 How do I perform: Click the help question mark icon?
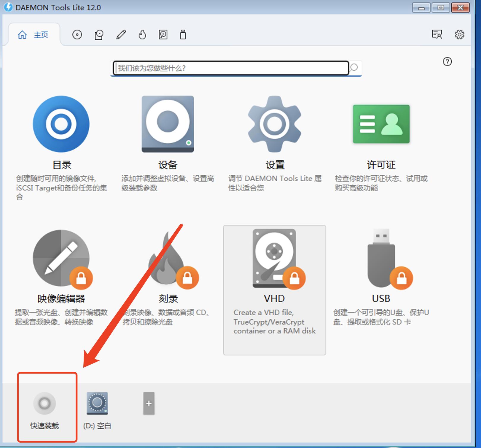click(x=447, y=62)
